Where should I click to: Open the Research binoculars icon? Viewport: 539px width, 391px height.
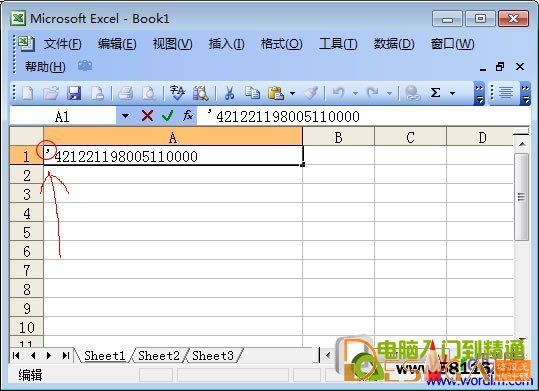[x=201, y=93]
